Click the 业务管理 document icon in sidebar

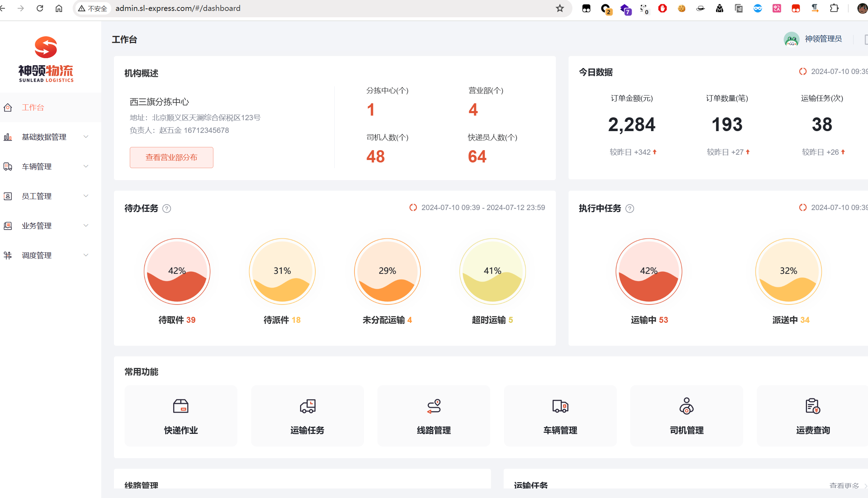pos(8,226)
